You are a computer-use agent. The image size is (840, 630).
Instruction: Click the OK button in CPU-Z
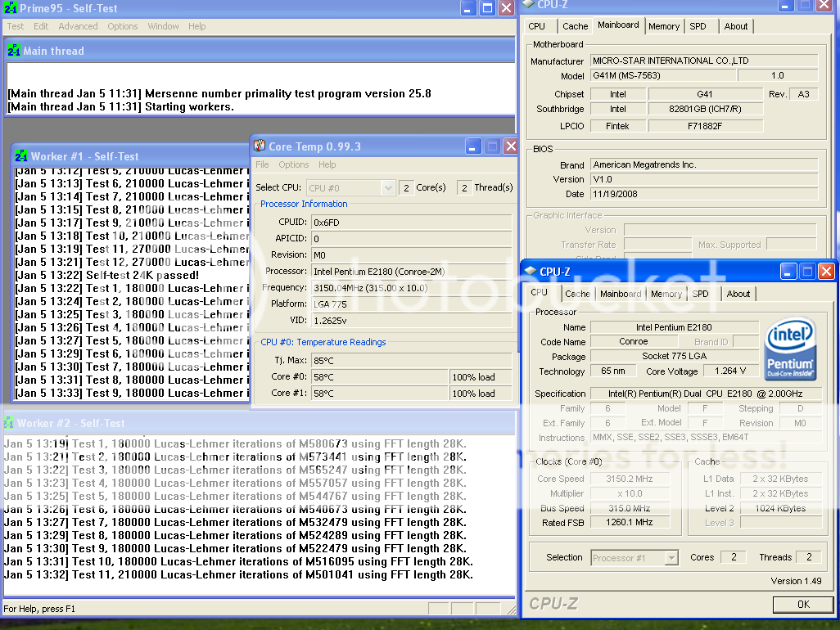point(803,605)
